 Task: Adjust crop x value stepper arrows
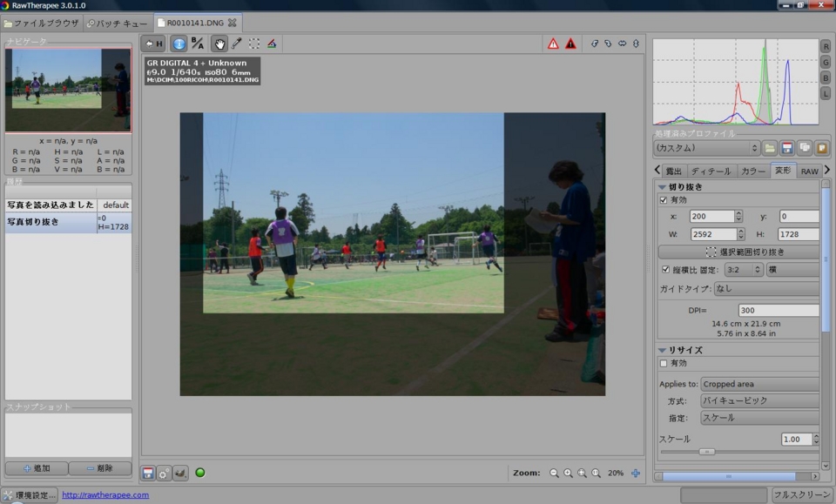tap(738, 216)
